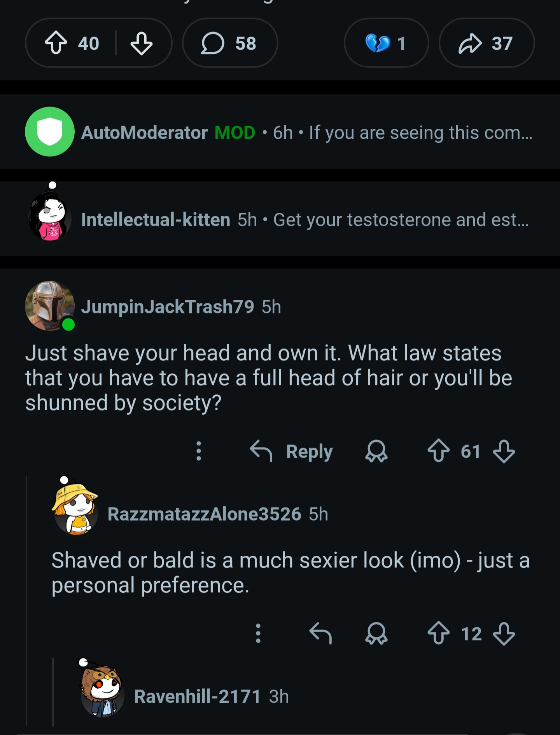Give an award to JumpinJackTrash79's comment
The width and height of the screenshot is (560, 735).
click(376, 451)
